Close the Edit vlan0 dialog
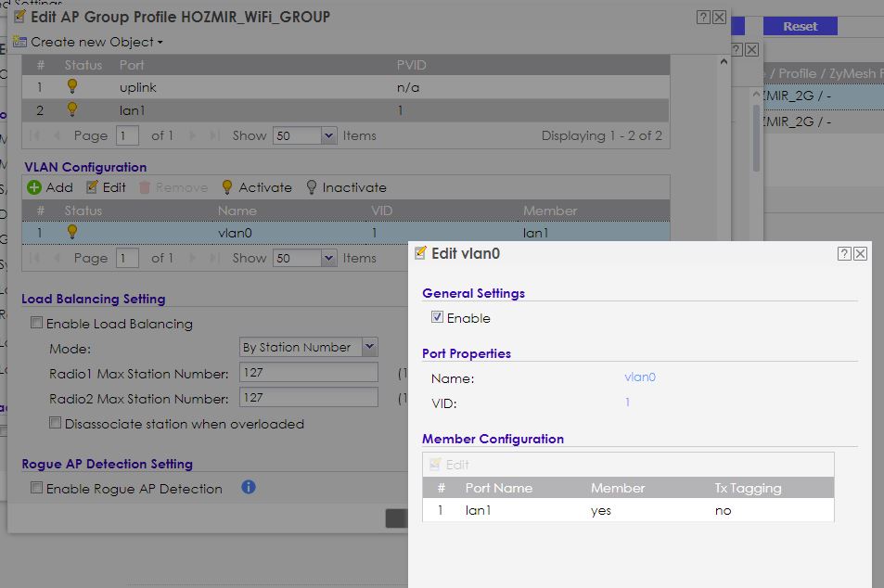Image resolution: width=884 pixels, height=588 pixels. (860, 254)
